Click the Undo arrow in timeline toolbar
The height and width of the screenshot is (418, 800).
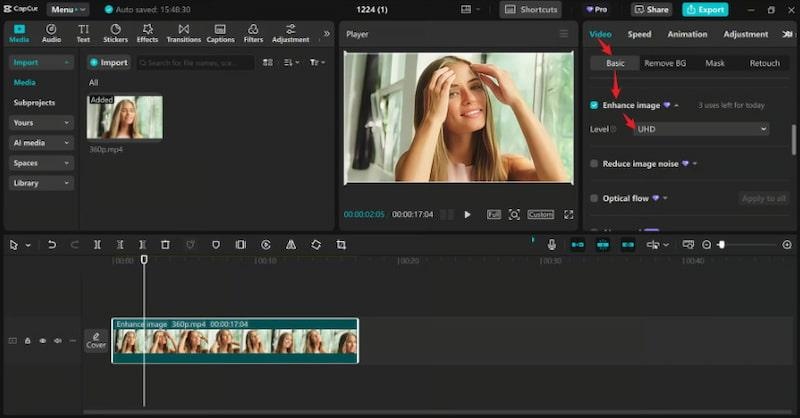point(52,245)
